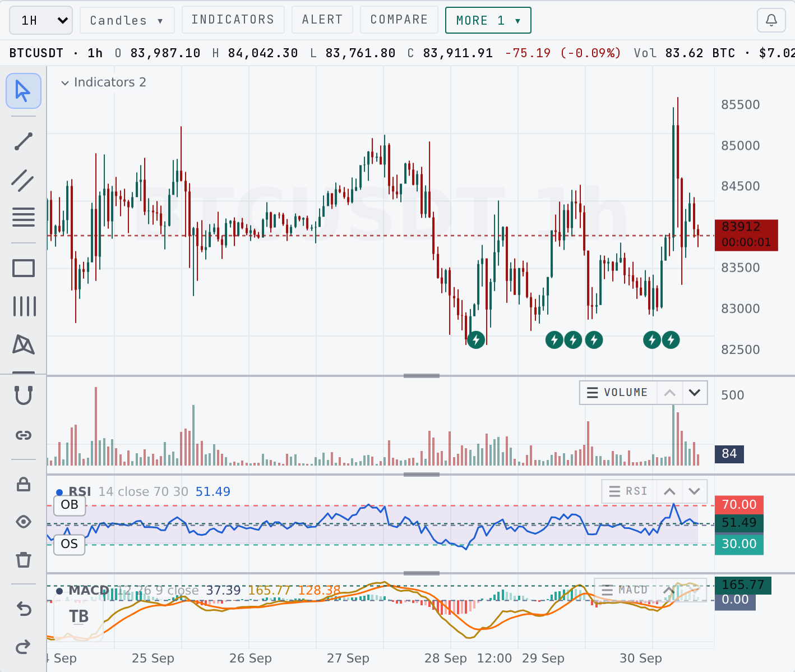Click the RSI 30.00 level label
795x672 pixels.
(x=739, y=544)
